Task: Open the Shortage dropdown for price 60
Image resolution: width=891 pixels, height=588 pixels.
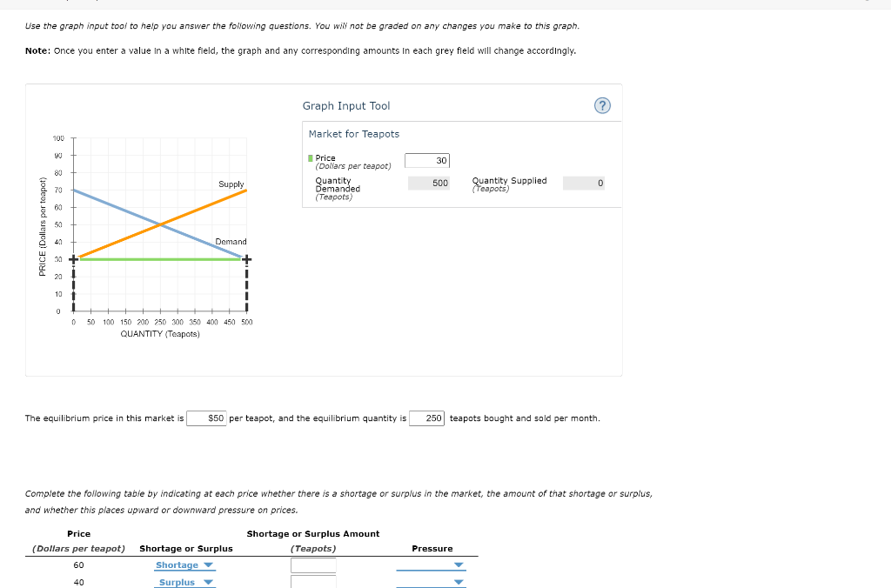Action: point(183,565)
